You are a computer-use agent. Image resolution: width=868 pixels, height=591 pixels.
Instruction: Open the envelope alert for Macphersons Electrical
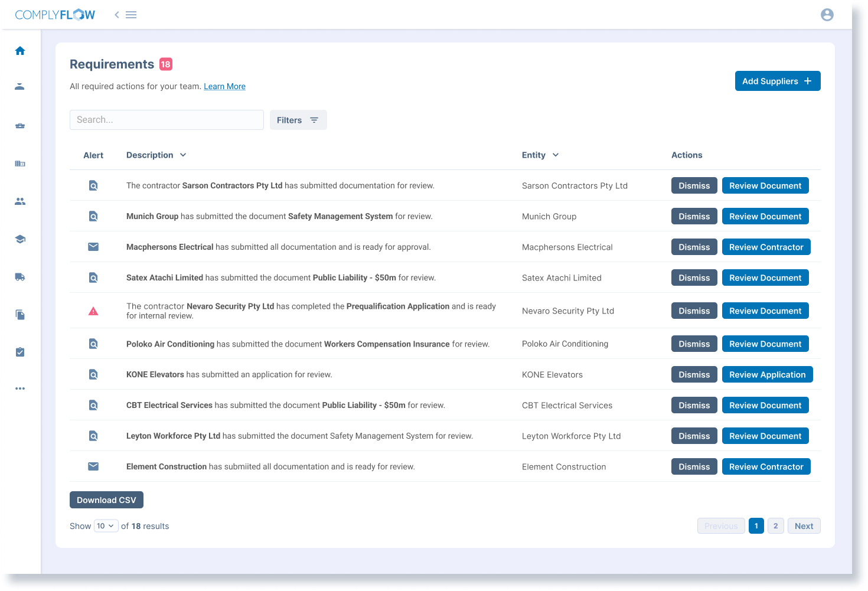coord(93,247)
